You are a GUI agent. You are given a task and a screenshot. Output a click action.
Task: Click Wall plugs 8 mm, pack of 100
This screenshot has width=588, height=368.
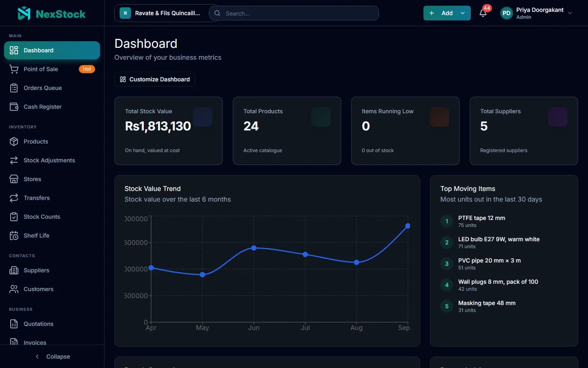pos(504,285)
